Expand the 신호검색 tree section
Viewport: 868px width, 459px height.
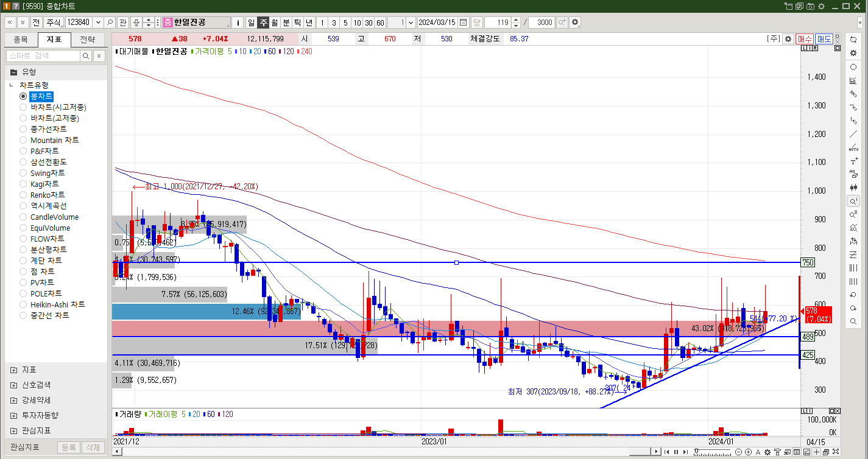click(x=13, y=385)
